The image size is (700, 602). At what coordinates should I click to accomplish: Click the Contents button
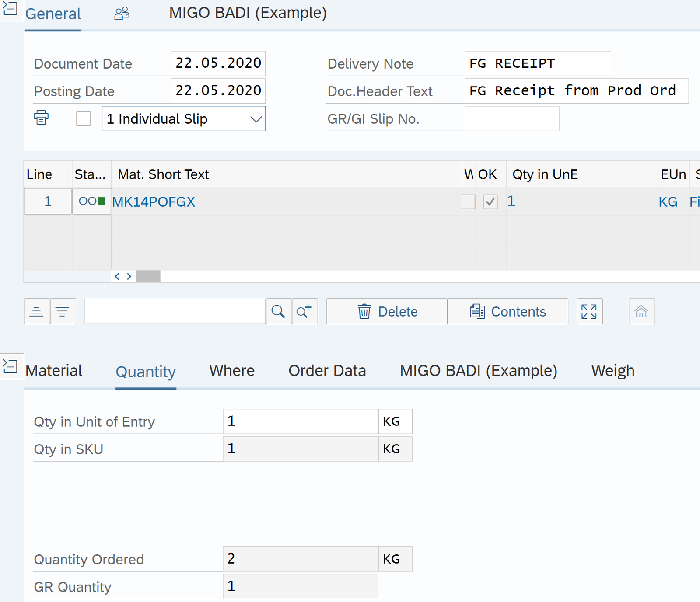coord(507,312)
